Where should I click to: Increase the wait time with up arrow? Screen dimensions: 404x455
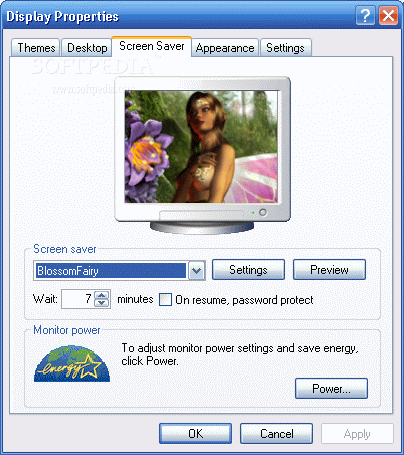point(102,295)
